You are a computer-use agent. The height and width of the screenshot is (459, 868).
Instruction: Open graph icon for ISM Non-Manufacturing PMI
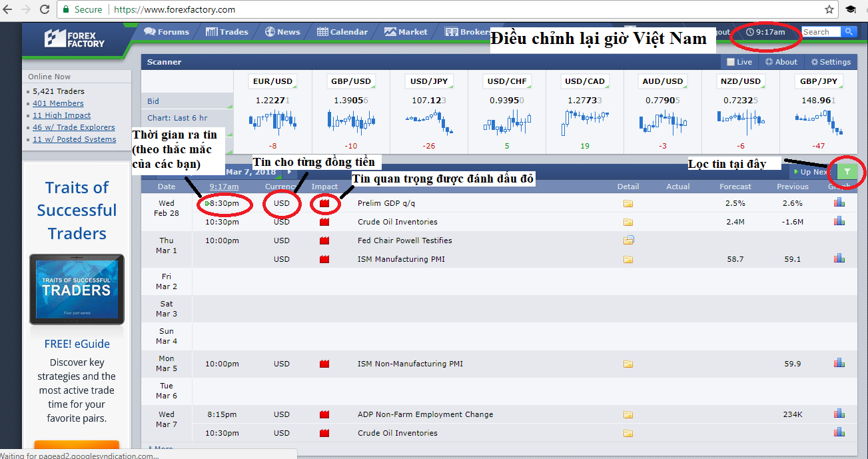click(839, 364)
